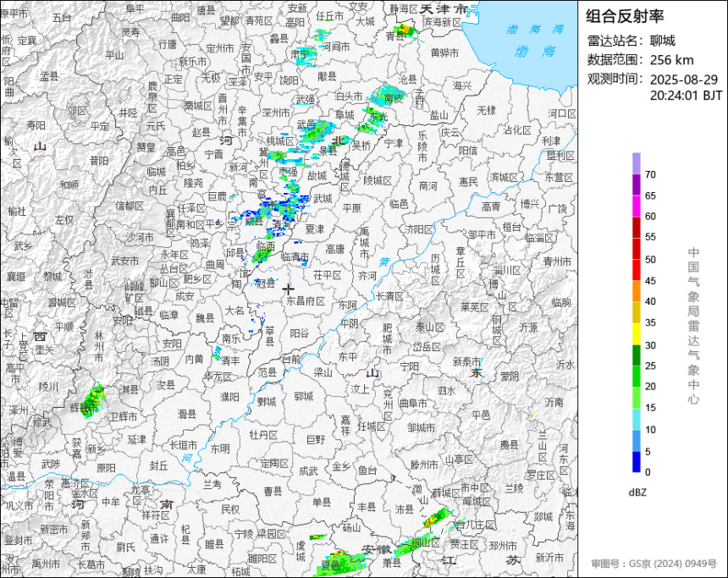Click the 青州市 map label
The image size is (728, 578).
(x=557, y=261)
